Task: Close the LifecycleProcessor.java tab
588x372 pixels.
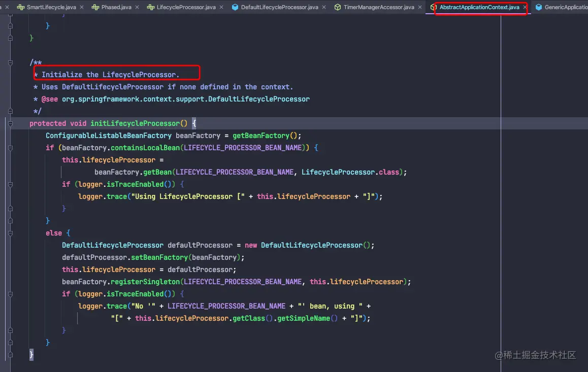Action: (x=221, y=7)
